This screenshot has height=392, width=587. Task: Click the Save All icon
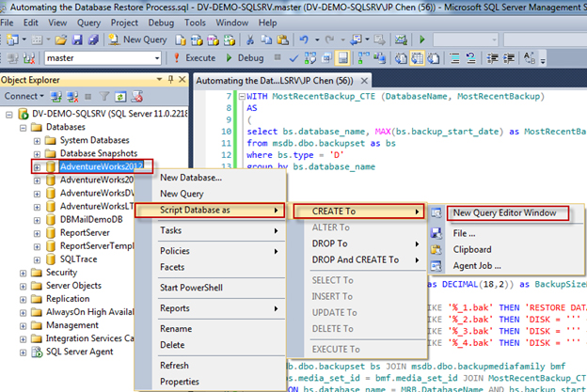(x=93, y=39)
